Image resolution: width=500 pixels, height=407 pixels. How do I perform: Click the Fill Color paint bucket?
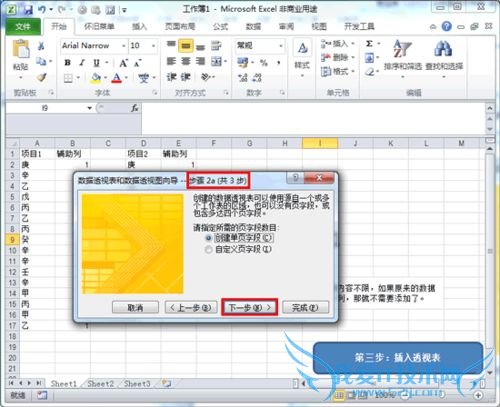96,78
